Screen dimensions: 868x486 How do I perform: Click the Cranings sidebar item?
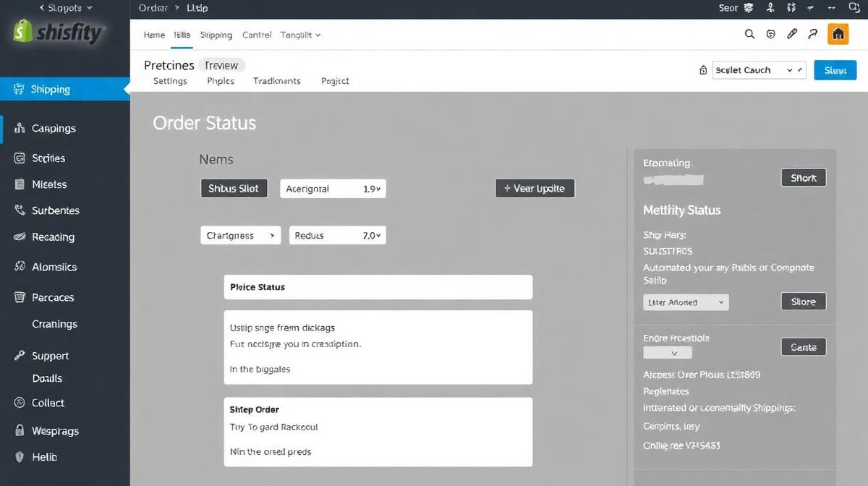55,324
